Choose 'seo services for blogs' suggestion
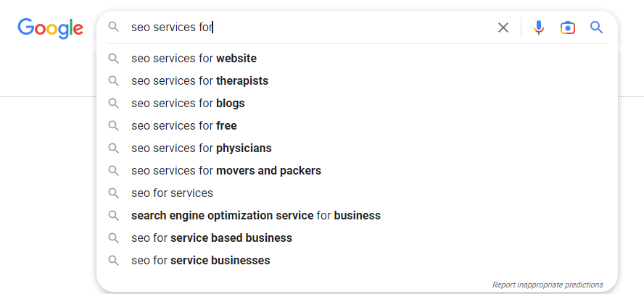The image size is (644, 294). [188, 104]
